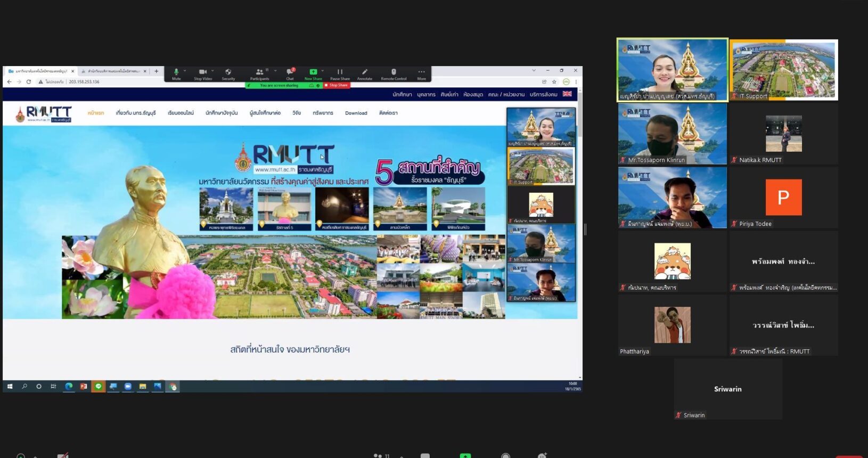868x458 pixels.
Task: Click the รัชกาลที่ 5 place thumbnail in banner
Action: click(x=284, y=209)
